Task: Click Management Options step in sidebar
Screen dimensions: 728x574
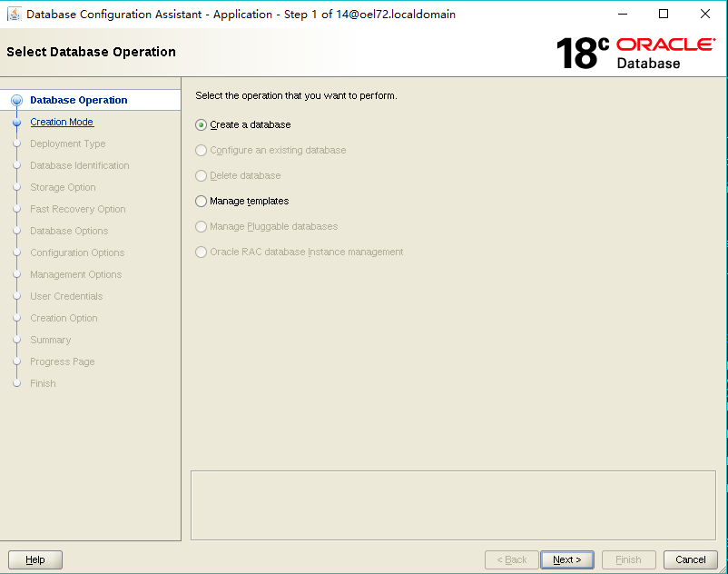Action: tap(75, 274)
